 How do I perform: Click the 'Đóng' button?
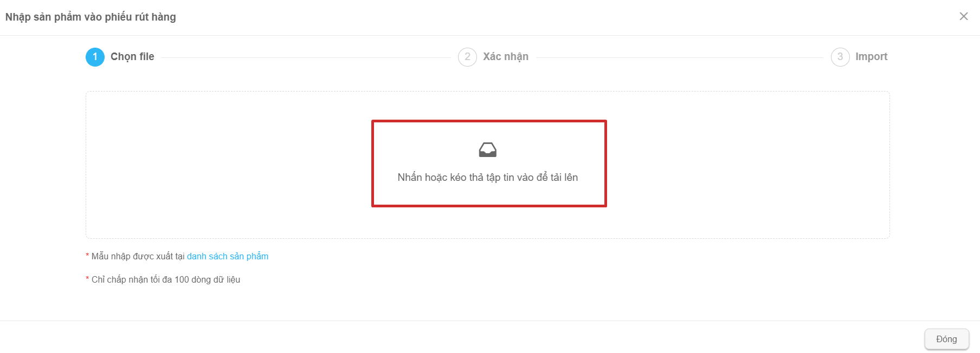[946, 339]
